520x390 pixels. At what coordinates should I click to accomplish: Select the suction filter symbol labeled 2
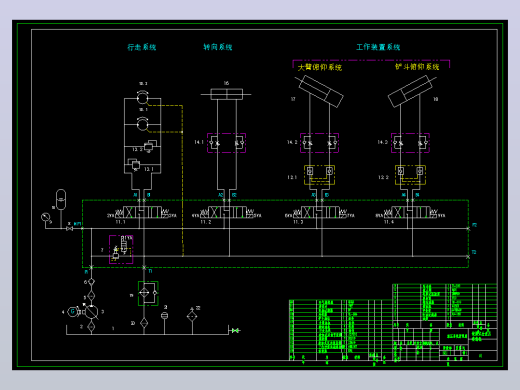[91, 327]
